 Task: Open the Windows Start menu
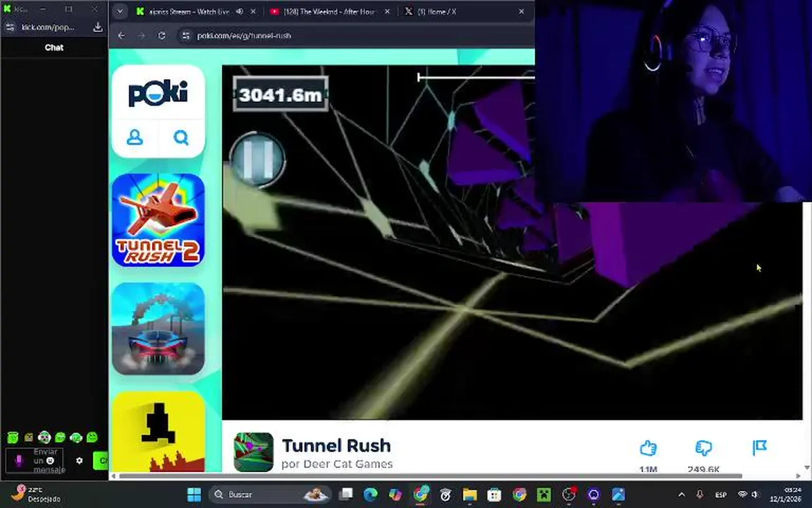click(195, 495)
